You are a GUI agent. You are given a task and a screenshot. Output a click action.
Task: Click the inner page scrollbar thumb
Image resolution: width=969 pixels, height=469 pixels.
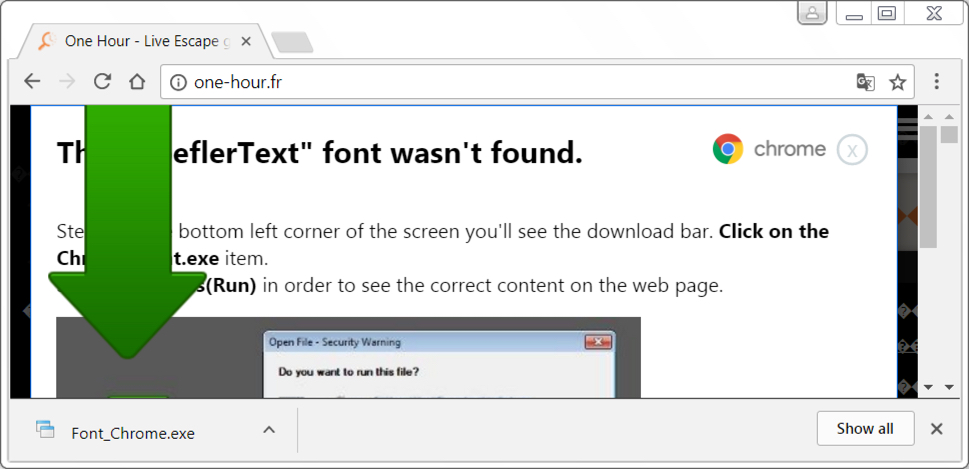(928, 187)
